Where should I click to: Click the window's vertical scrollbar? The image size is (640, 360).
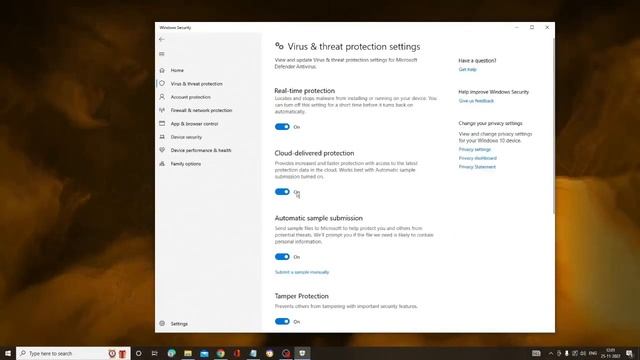553,127
